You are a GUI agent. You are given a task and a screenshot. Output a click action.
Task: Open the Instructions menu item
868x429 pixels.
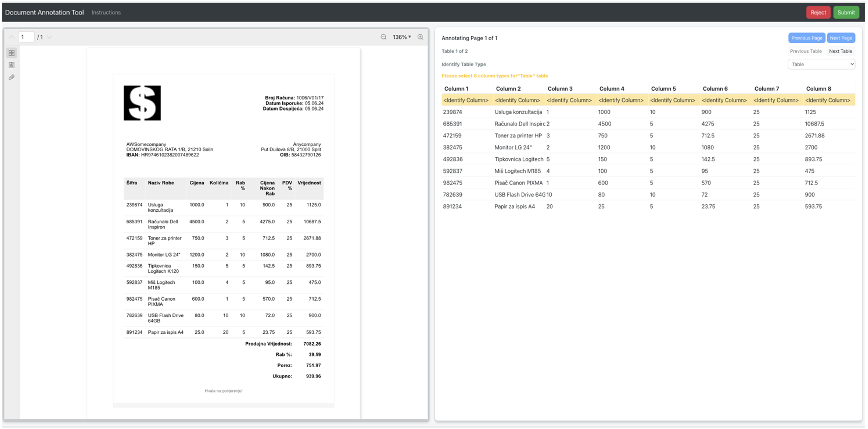pos(106,13)
